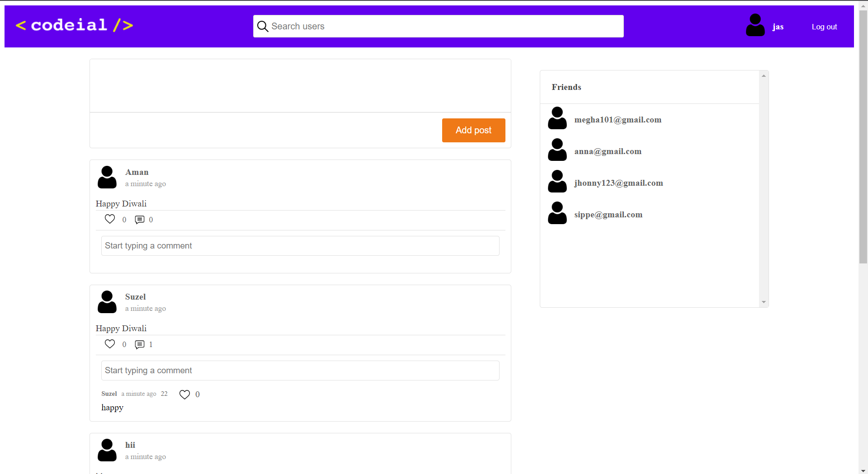Like Suzel's Happy Diwali post
Viewport: 868px width, 474px height.
click(110, 344)
